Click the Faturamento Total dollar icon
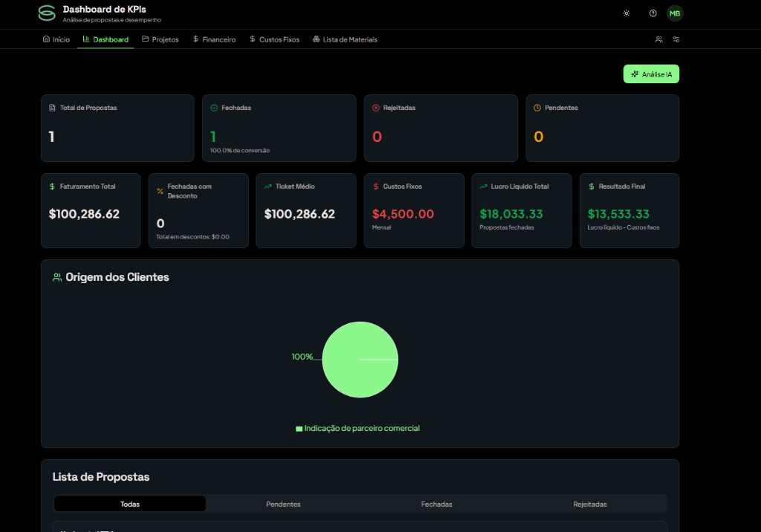761x532 pixels. pyautogui.click(x=53, y=186)
